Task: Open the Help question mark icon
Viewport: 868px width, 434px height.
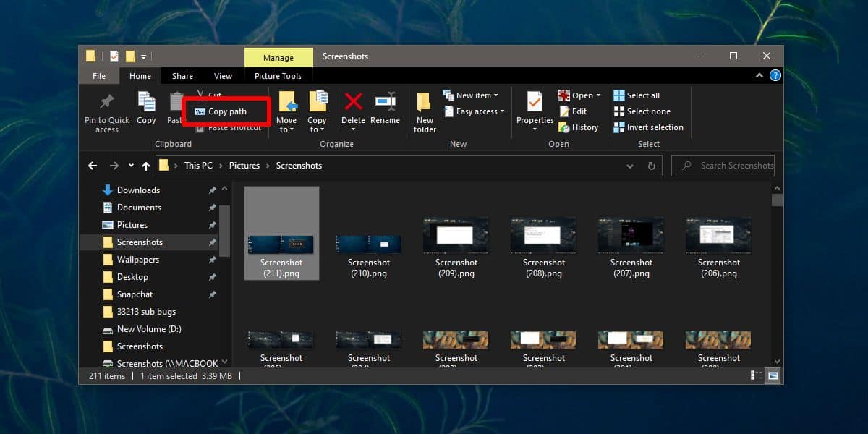Action: click(775, 75)
